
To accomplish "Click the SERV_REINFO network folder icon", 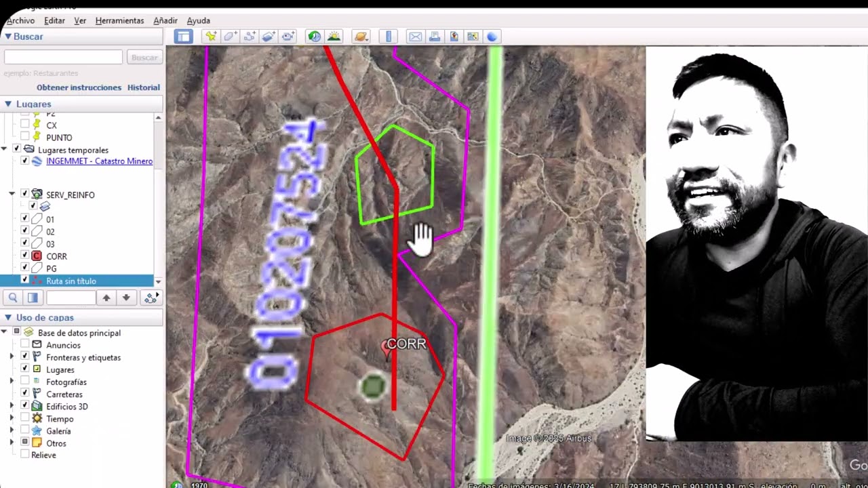I will (x=37, y=195).
